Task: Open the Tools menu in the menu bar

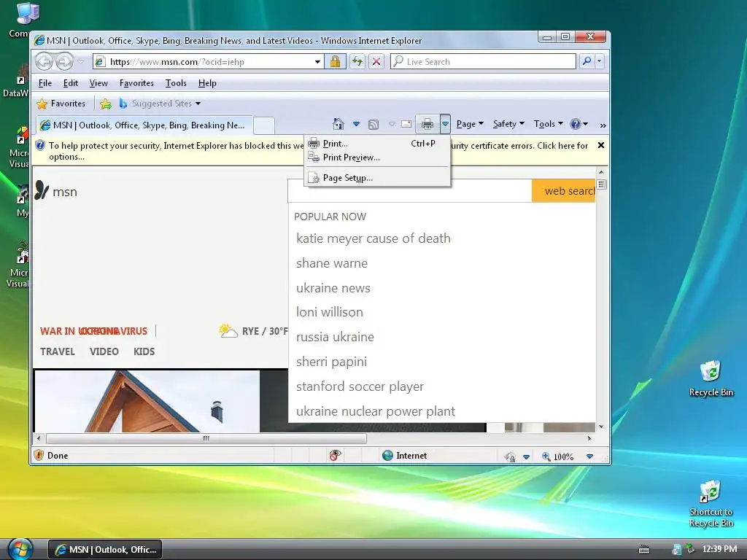Action: (176, 83)
